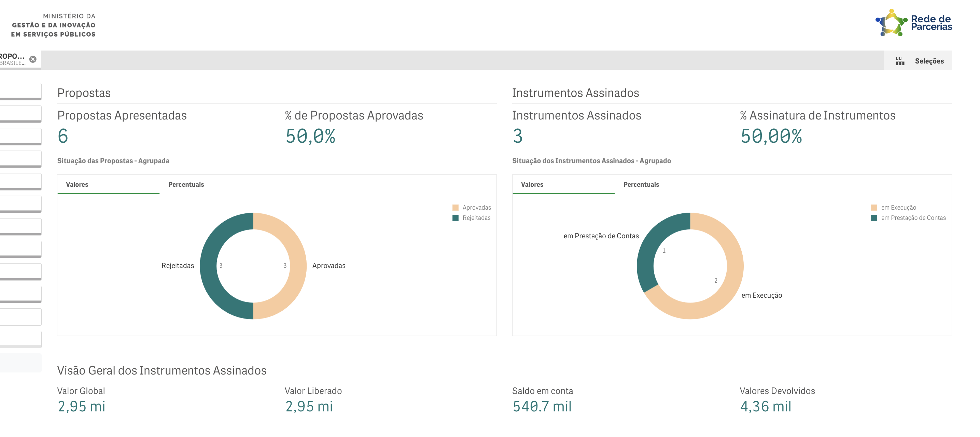The image size is (980, 437).
Task: Remove the active selection filter chip
Action: [x=33, y=59]
